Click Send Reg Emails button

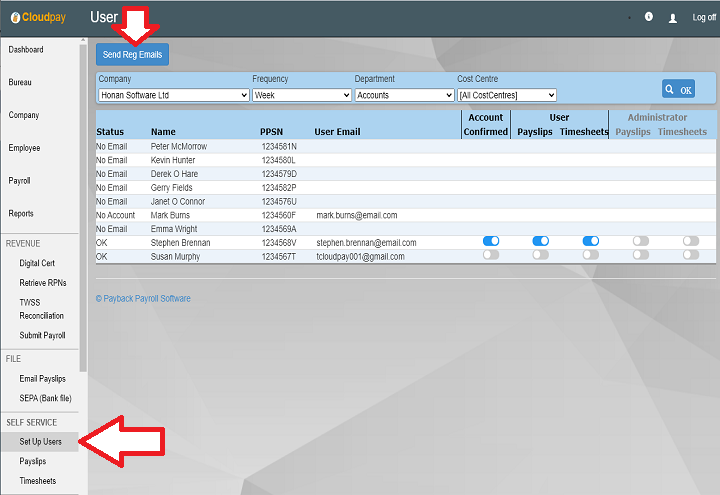(132, 54)
